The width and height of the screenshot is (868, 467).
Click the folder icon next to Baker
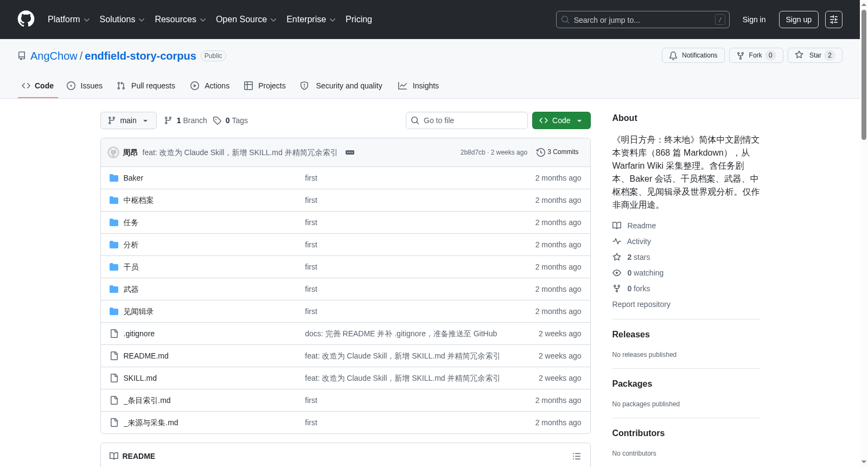click(x=114, y=178)
